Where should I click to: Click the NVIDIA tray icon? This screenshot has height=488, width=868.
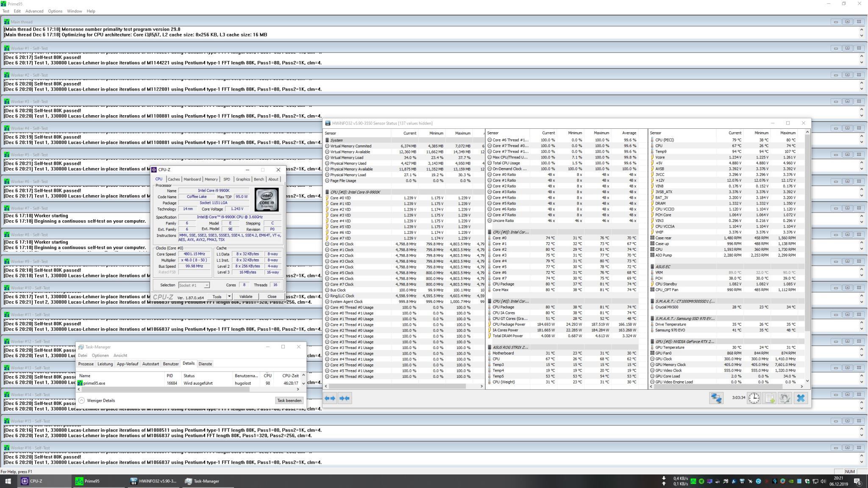[791, 481]
